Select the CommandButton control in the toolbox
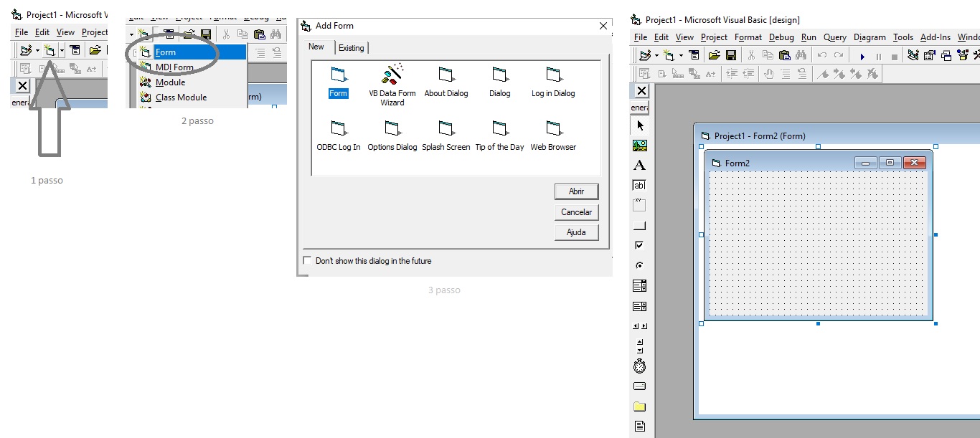 click(639, 226)
